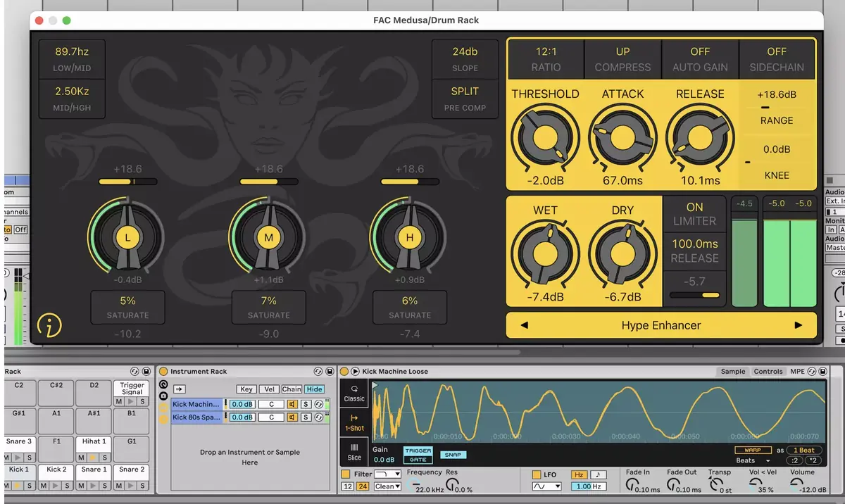
Task: Select the Slice mode icon
Action: pyautogui.click(x=354, y=451)
